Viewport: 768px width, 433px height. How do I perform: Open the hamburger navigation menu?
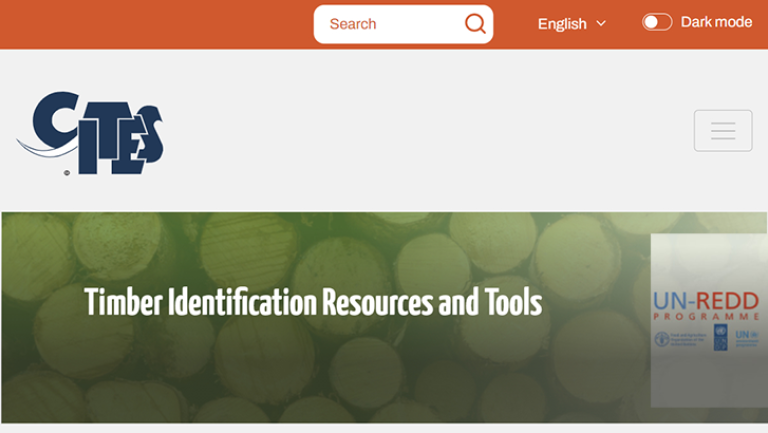tap(723, 131)
